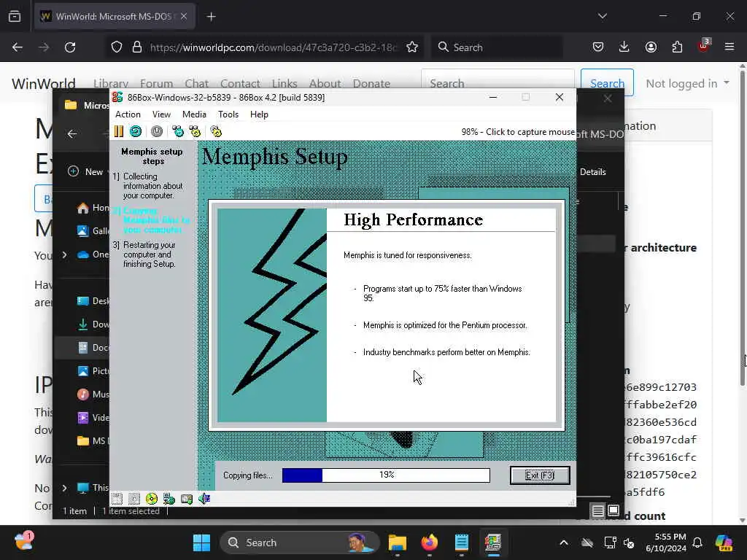747x560 pixels.
Task: Expand This PC in Explorer sidebar
Action: (x=64, y=488)
